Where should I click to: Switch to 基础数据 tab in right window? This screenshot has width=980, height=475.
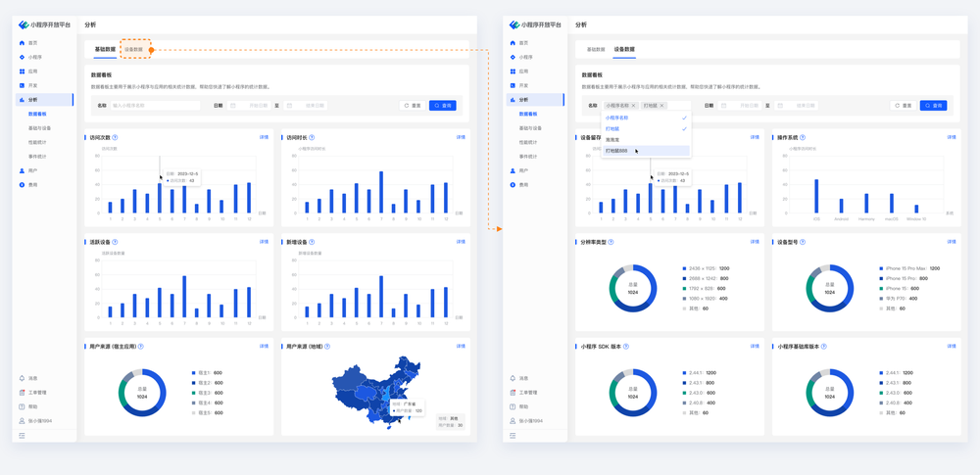(596, 49)
